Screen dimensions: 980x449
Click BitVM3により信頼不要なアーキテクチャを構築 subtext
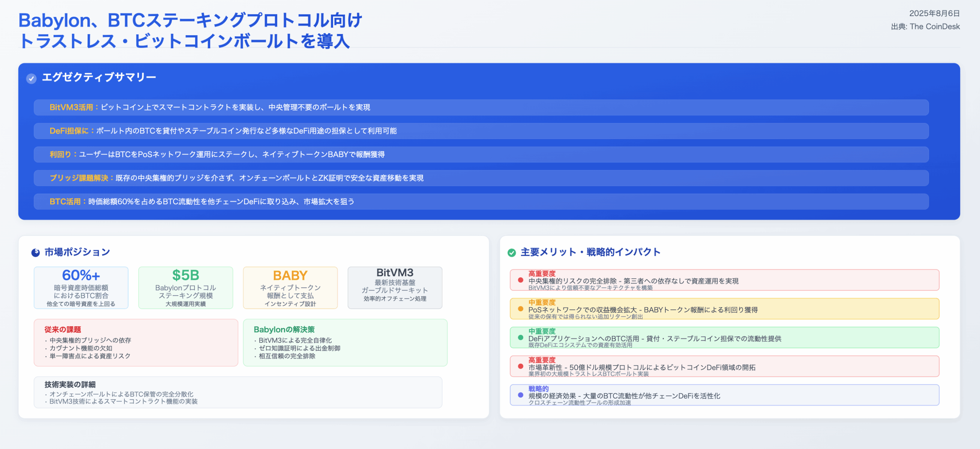[x=591, y=288]
